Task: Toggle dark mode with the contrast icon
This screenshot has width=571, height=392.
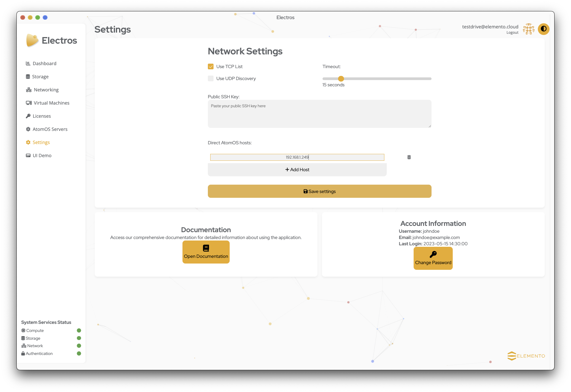Action: [x=544, y=29]
